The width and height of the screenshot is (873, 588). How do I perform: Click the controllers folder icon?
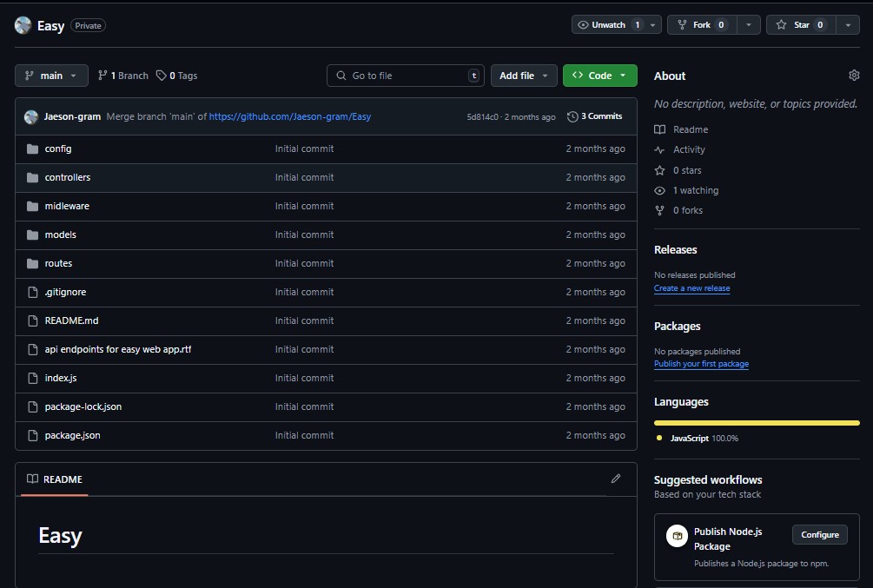tap(33, 178)
